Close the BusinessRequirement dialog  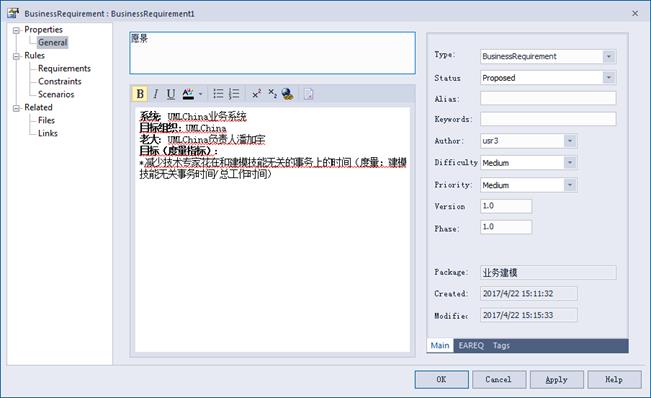pyautogui.click(x=635, y=14)
